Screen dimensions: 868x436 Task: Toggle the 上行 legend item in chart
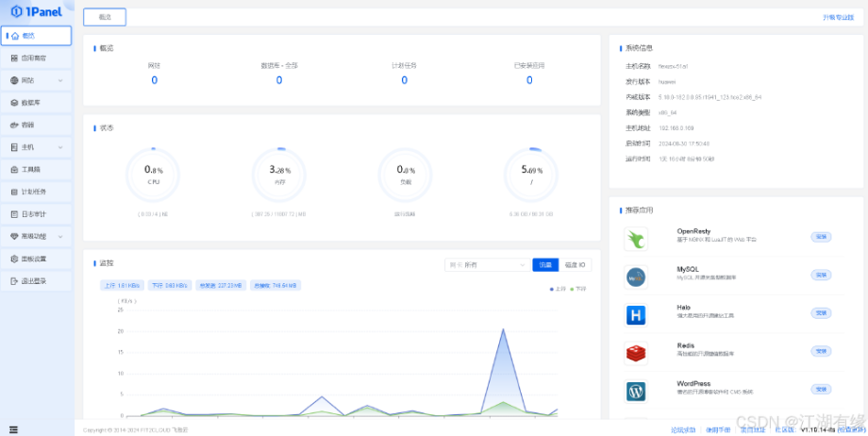point(558,289)
